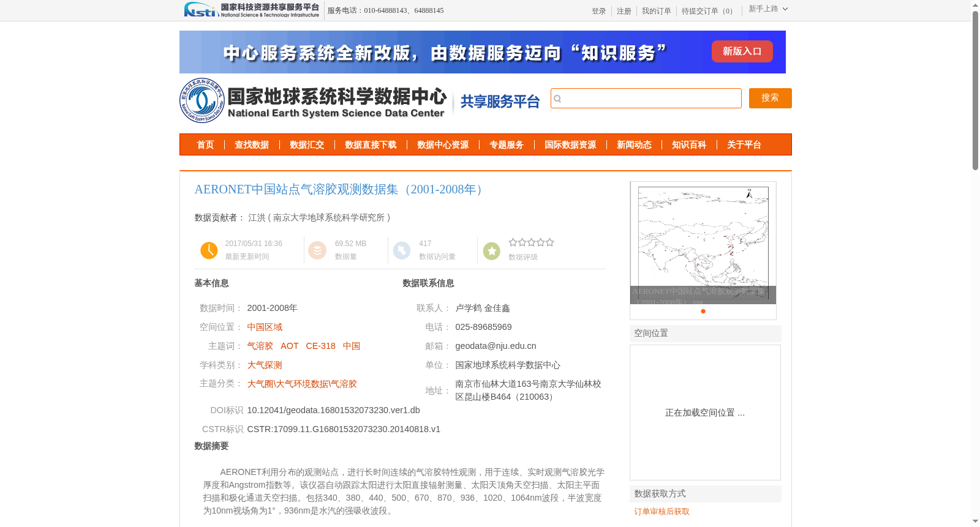Click the 中国区域 spatial location link
The height and width of the screenshot is (527, 980).
point(265,327)
